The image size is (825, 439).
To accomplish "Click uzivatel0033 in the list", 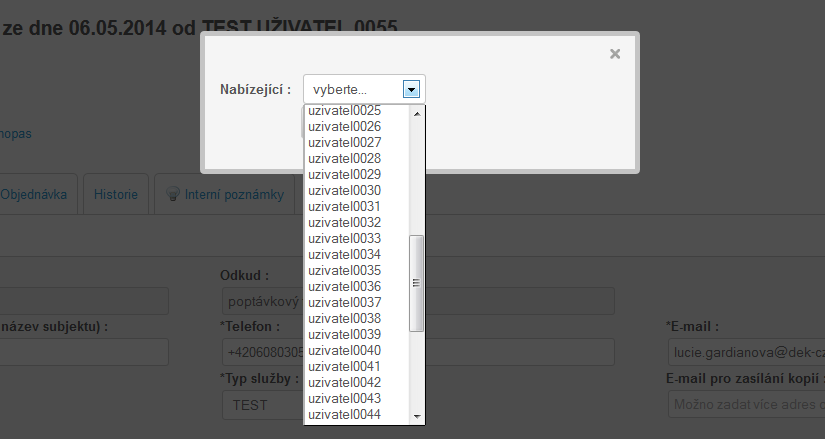I will pos(357,238).
